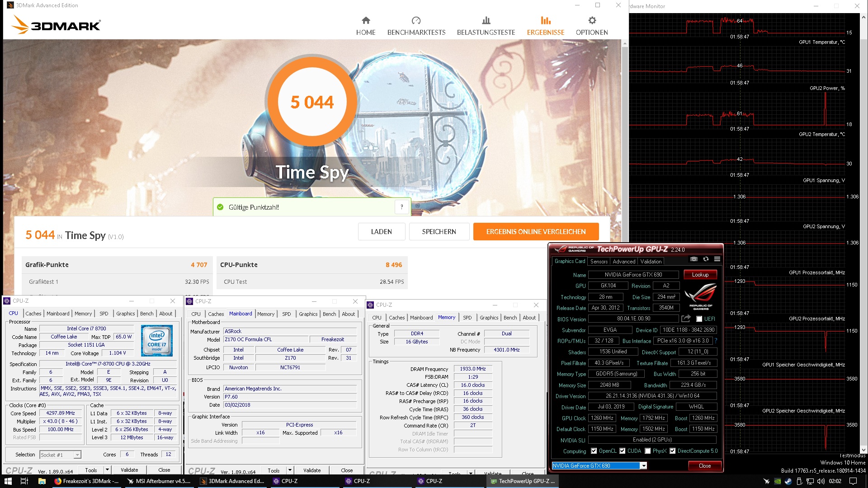Image resolution: width=868 pixels, height=488 pixels.
Task: Toggle the PhysX checkbox
Action: 648,451
